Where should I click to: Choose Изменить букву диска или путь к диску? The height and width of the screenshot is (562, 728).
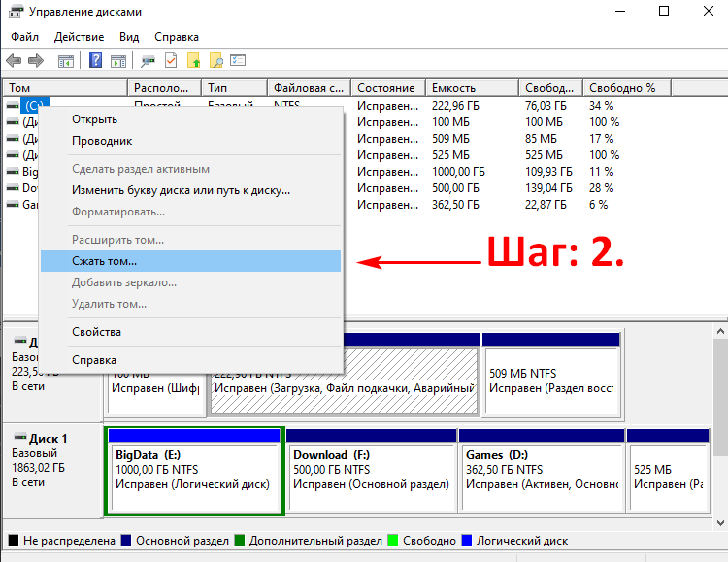pos(190,190)
